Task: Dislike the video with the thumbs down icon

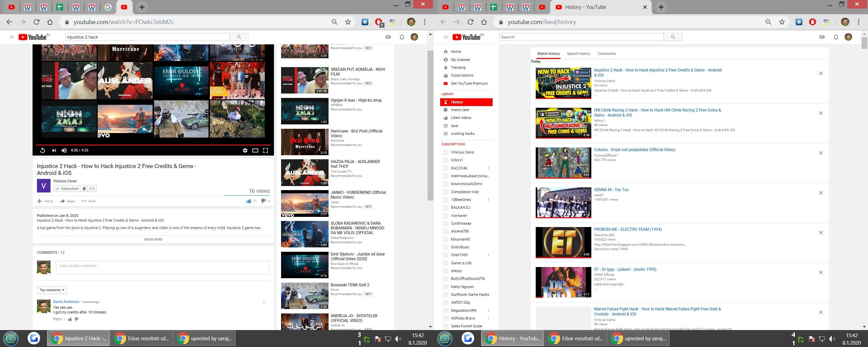Action: pos(263,201)
